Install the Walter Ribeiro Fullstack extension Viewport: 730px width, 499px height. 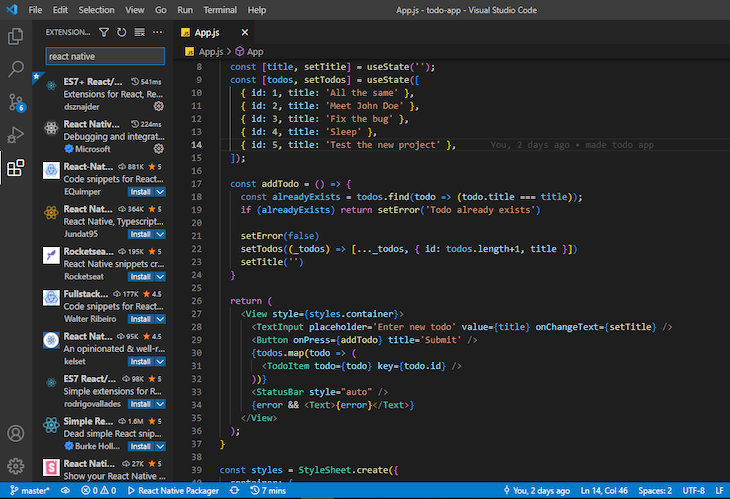coord(141,319)
